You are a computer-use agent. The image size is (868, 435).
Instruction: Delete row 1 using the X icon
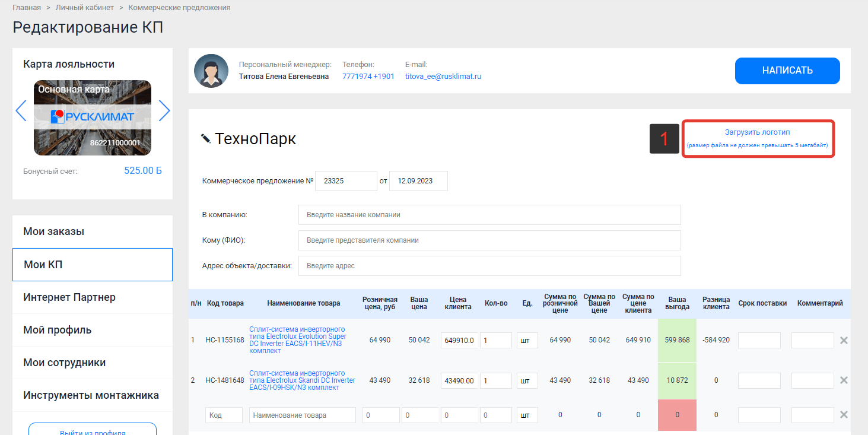click(844, 341)
